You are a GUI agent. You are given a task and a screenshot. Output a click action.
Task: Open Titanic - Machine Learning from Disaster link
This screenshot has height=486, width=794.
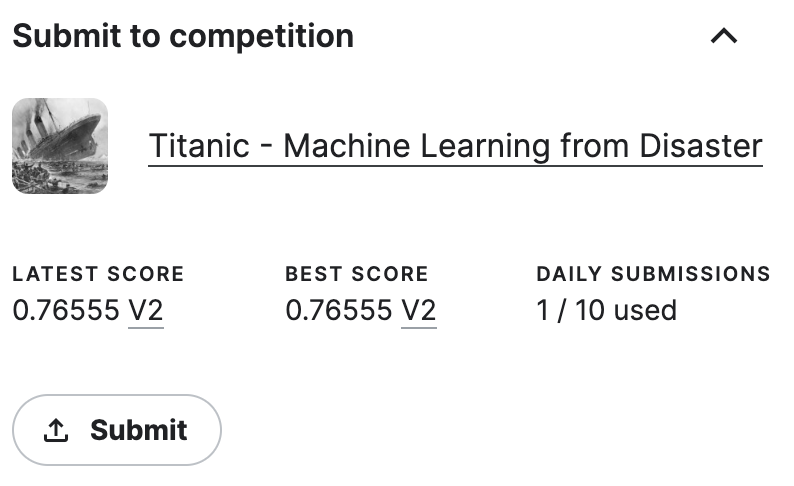click(x=455, y=146)
